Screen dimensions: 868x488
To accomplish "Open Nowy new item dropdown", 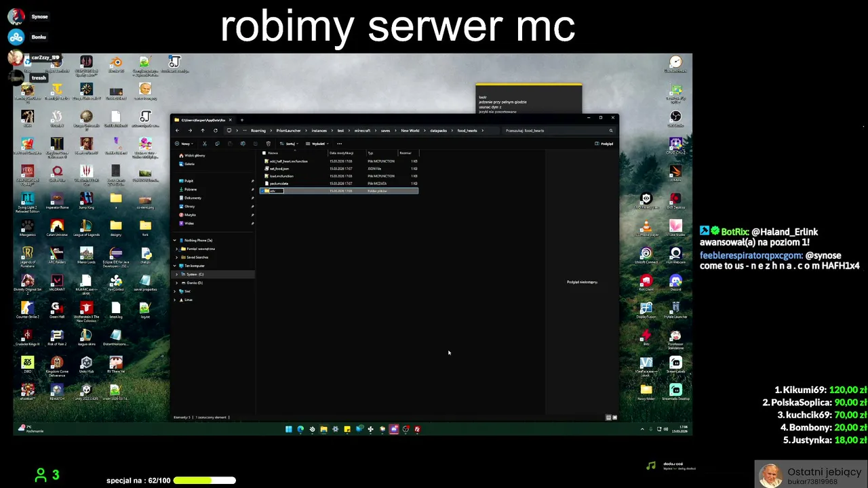I will coord(184,144).
